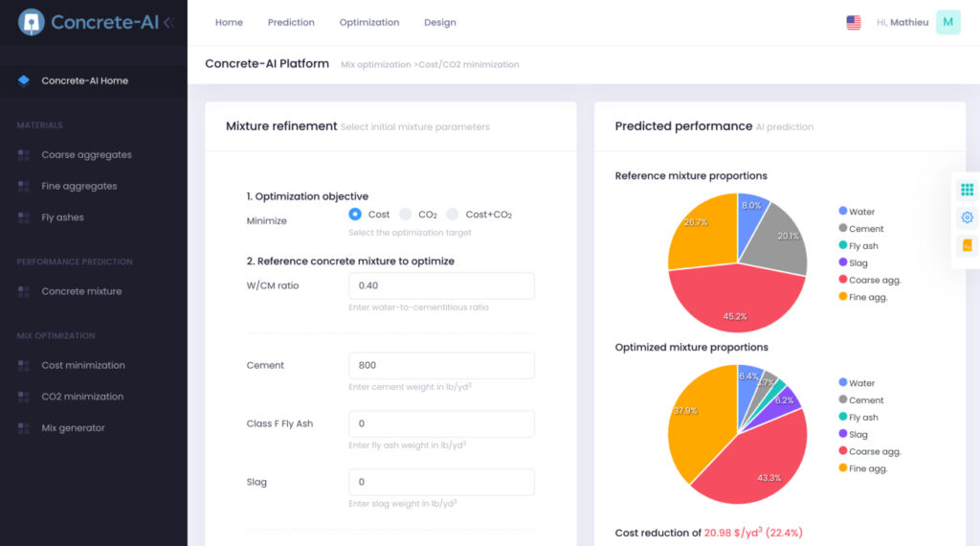980x546 pixels.
Task: Open the Optimization menu in top navigation
Action: coord(369,22)
